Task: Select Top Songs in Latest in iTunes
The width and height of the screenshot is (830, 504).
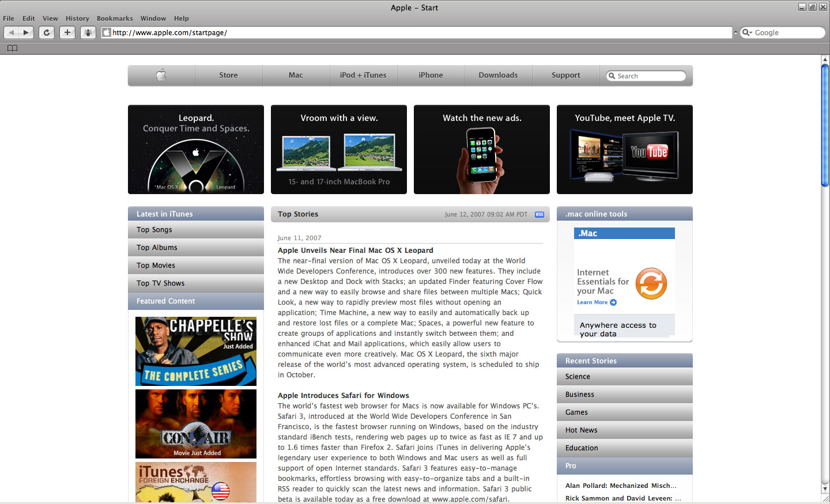Action: [196, 230]
